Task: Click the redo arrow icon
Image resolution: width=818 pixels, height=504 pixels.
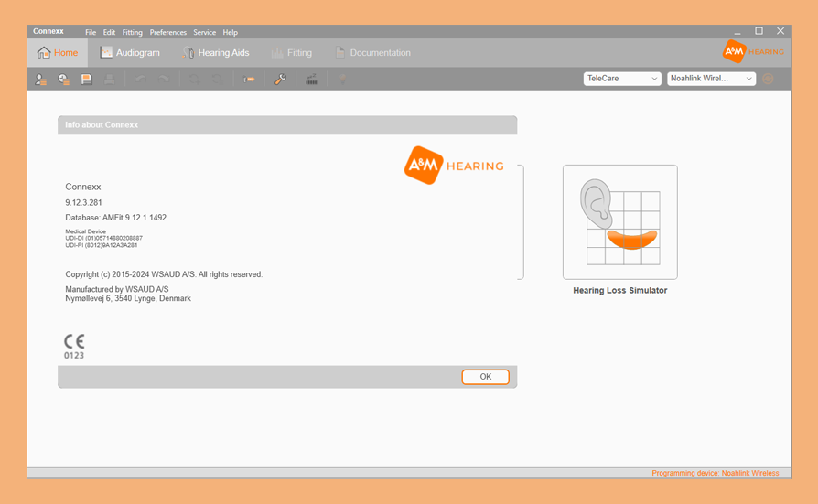Action: [163, 80]
